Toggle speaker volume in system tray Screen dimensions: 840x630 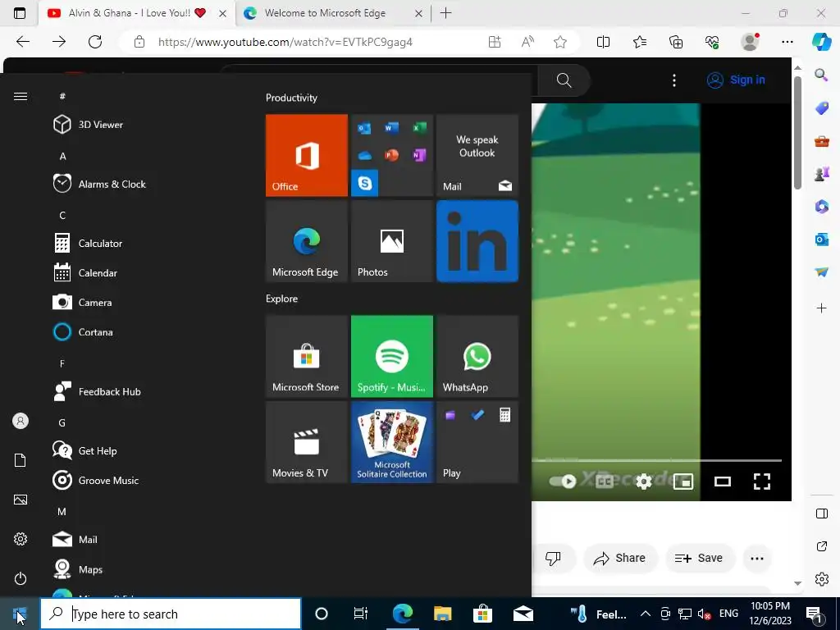tap(705, 614)
